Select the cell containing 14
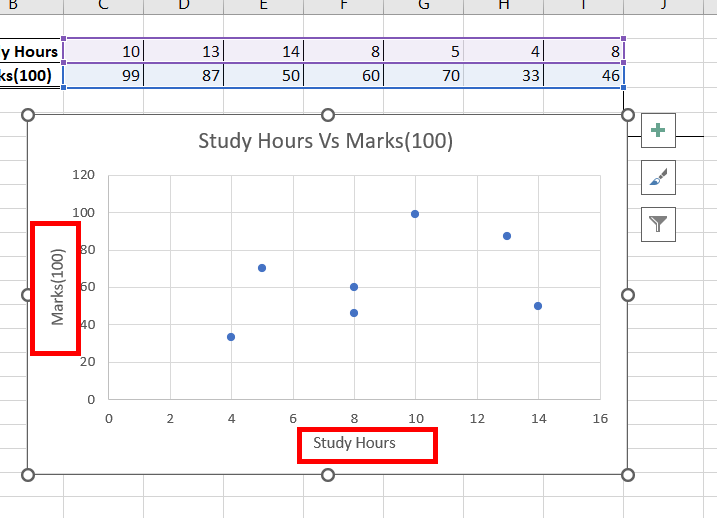 click(x=263, y=51)
